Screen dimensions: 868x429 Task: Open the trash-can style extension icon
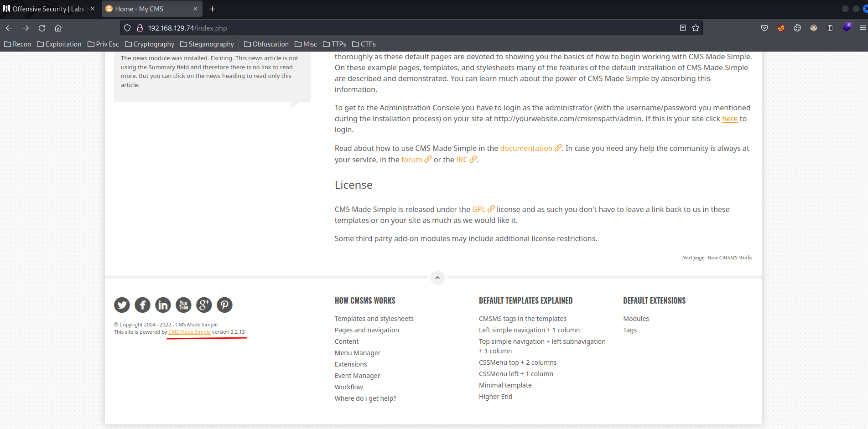pos(830,28)
